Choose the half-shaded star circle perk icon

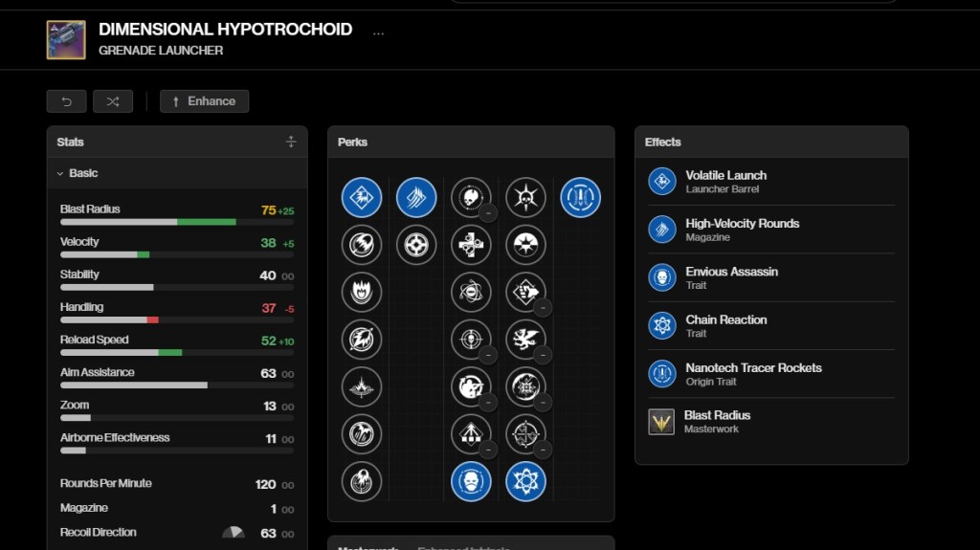pos(525,245)
